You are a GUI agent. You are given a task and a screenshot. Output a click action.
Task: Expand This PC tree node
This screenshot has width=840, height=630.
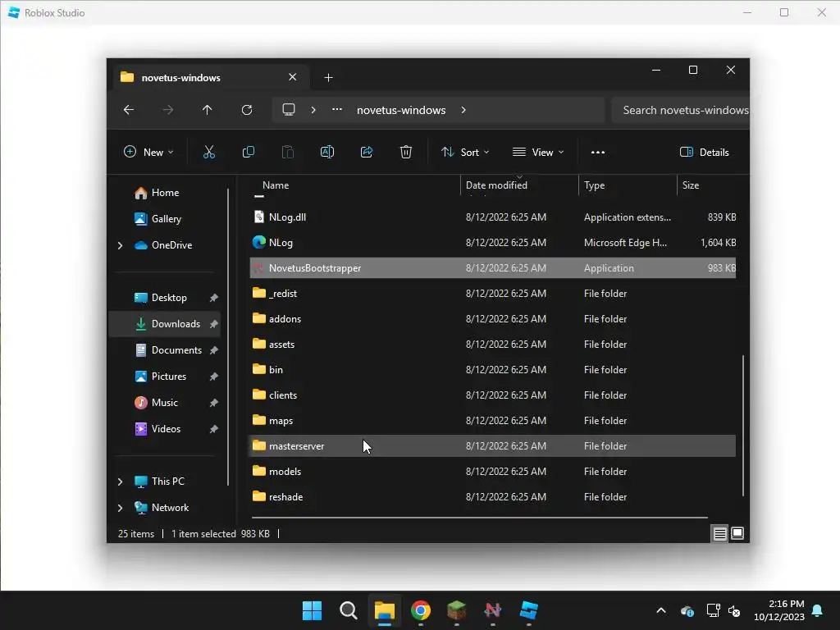[x=120, y=482]
